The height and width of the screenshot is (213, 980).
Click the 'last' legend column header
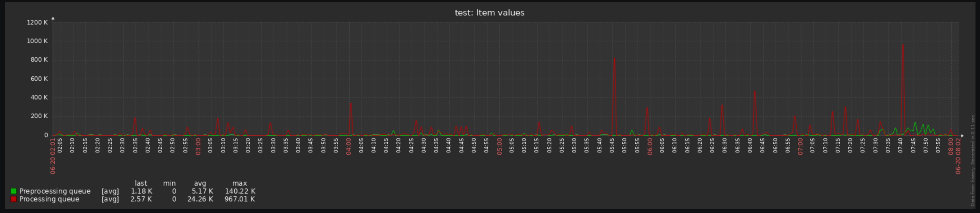pyautogui.click(x=141, y=183)
